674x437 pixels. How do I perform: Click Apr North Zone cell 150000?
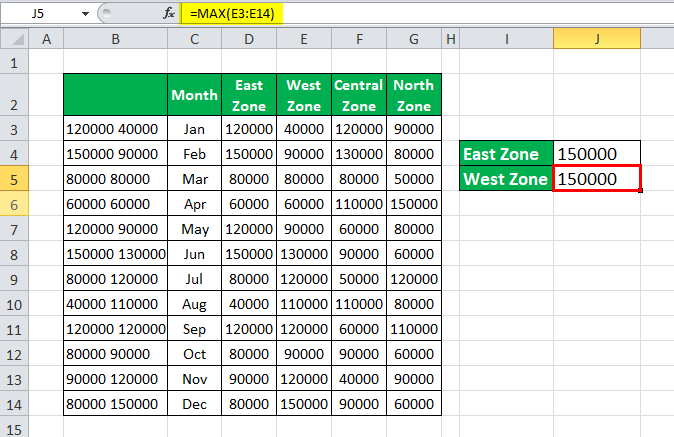[x=414, y=204]
